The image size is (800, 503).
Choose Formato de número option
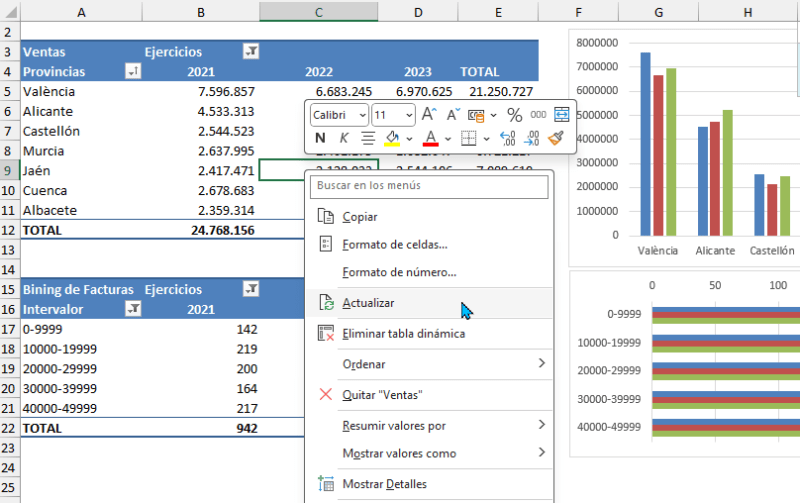[429, 272]
